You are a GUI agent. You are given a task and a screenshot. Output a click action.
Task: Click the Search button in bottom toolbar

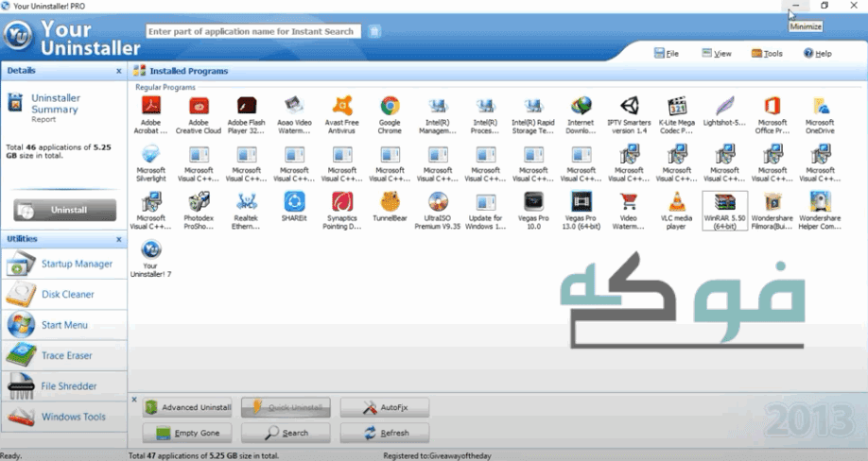point(286,433)
